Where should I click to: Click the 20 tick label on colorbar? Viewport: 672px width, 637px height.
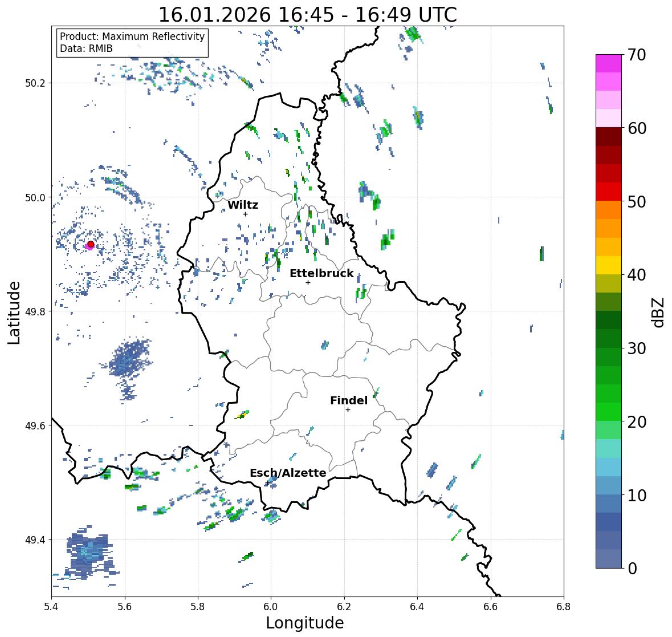[x=637, y=422]
